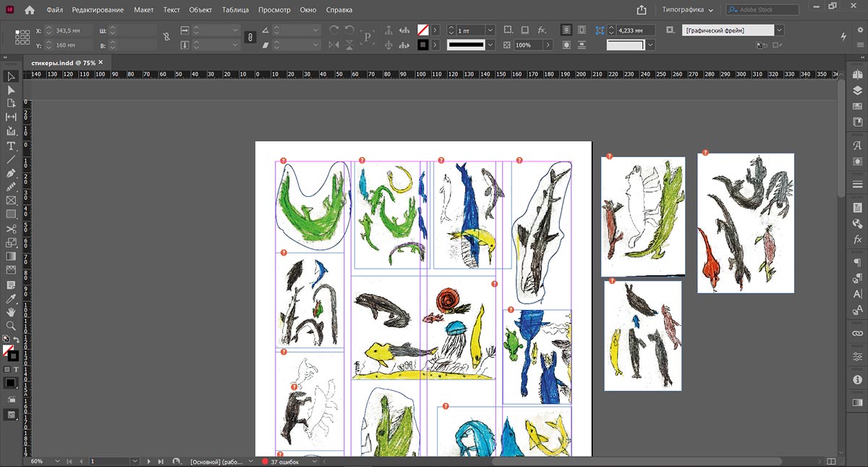Select the Direct Selection tool

[11, 90]
